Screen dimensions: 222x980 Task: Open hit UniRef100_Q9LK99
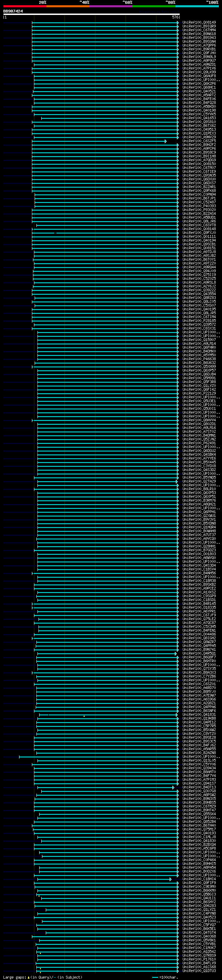click(199, 72)
